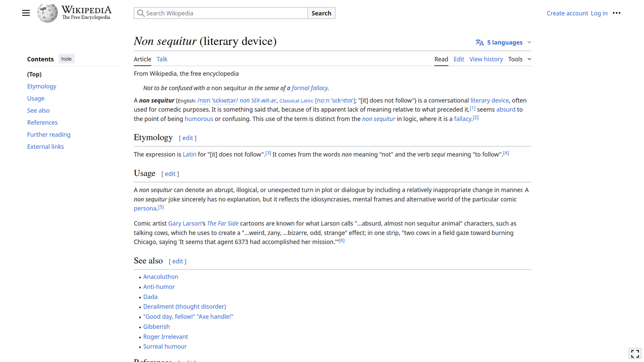The width and height of the screenshot is (644, 362).
Task: Jump to See also in Contents
Action: pos(38,110)
